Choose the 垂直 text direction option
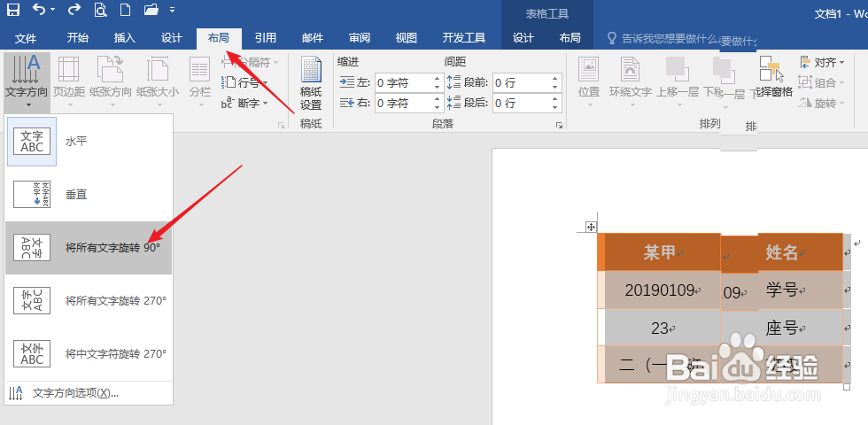Viewport: 868px width, 425px height. 89,195
